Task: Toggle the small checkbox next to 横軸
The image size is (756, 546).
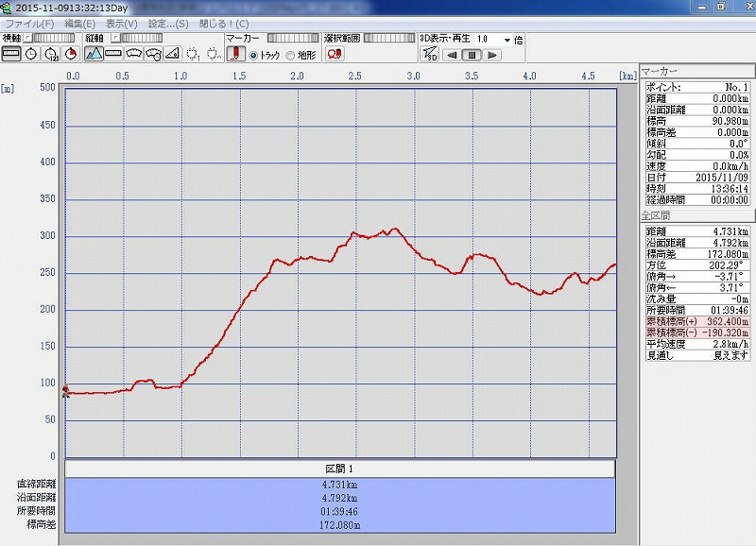Action: coord(28,38)
